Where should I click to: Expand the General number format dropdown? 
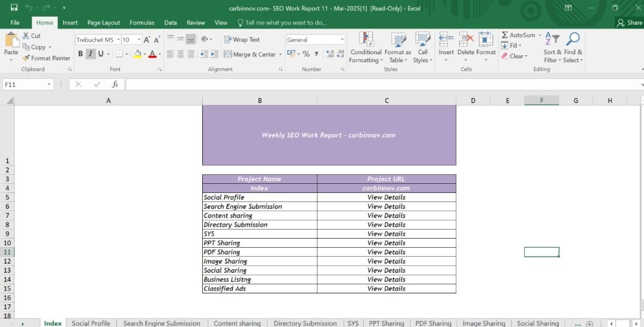tap(342, 40)
